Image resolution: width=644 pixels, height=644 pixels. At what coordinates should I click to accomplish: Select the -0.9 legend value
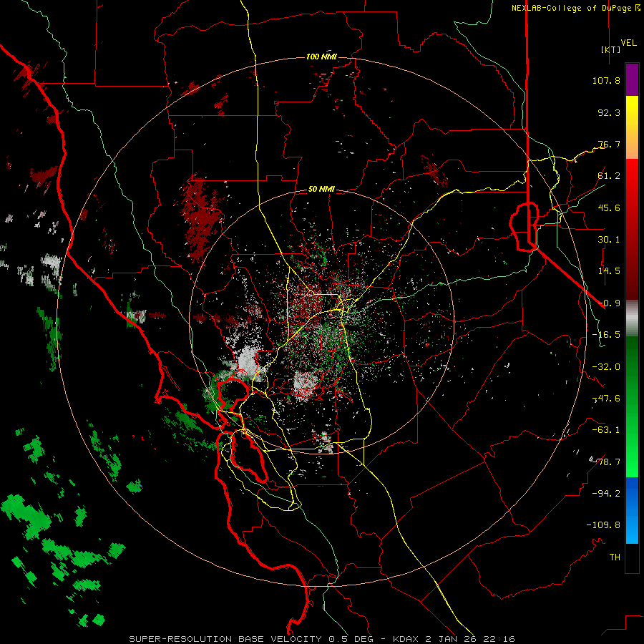click(609, 303)
